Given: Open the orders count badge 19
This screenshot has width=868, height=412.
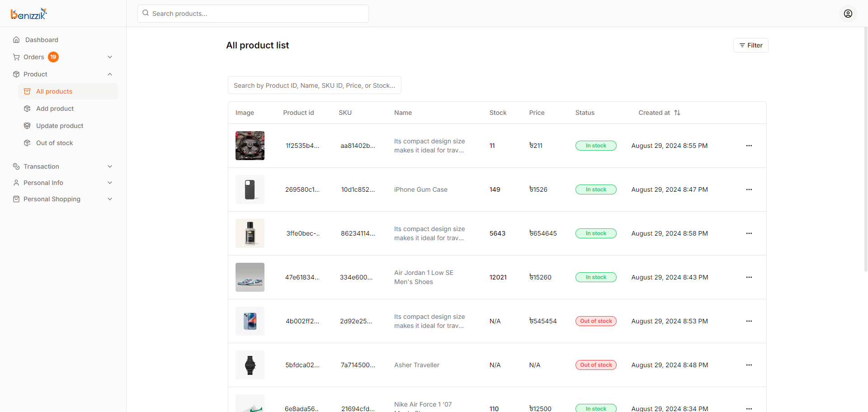Looking at the screenshot, I should click(53, 57).
